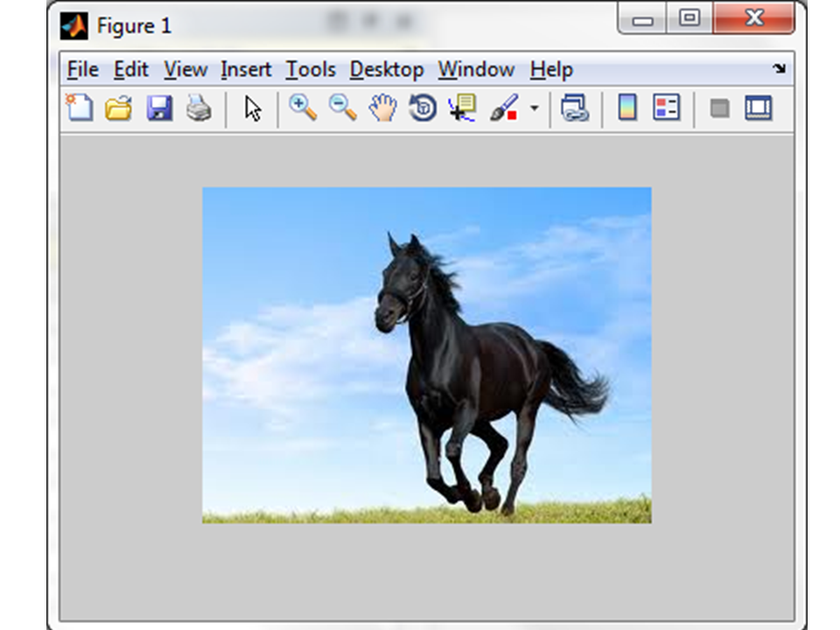Viewport: 840px width, 630px height.
Task: Create a new figure with toolbar icon
Action: pos(80,108)
